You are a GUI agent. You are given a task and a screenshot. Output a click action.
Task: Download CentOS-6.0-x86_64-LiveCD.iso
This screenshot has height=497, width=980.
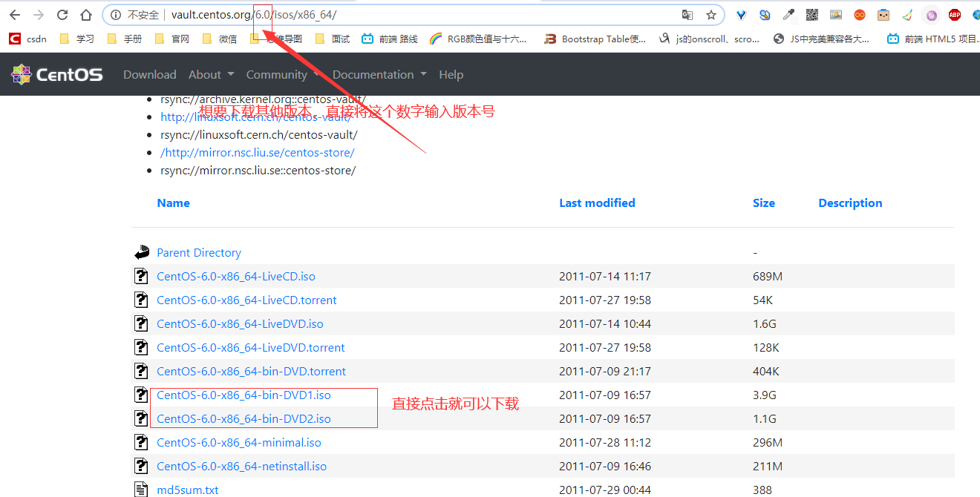[236, 276]
